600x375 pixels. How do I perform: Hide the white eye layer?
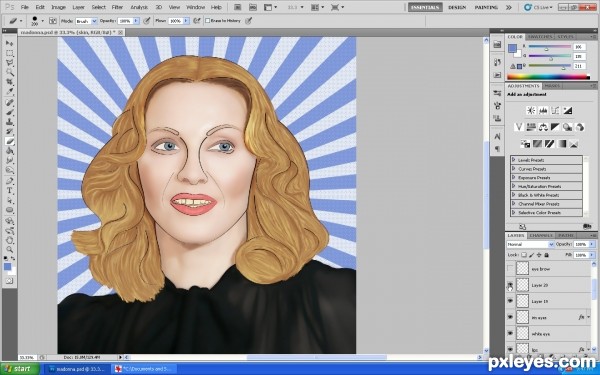(510, 333)
